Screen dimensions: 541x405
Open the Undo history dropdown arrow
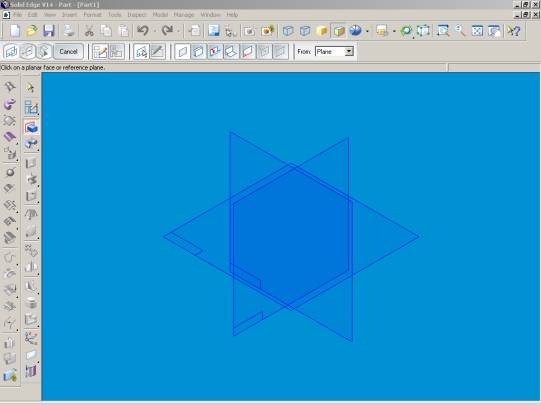[x=155, y=31]
